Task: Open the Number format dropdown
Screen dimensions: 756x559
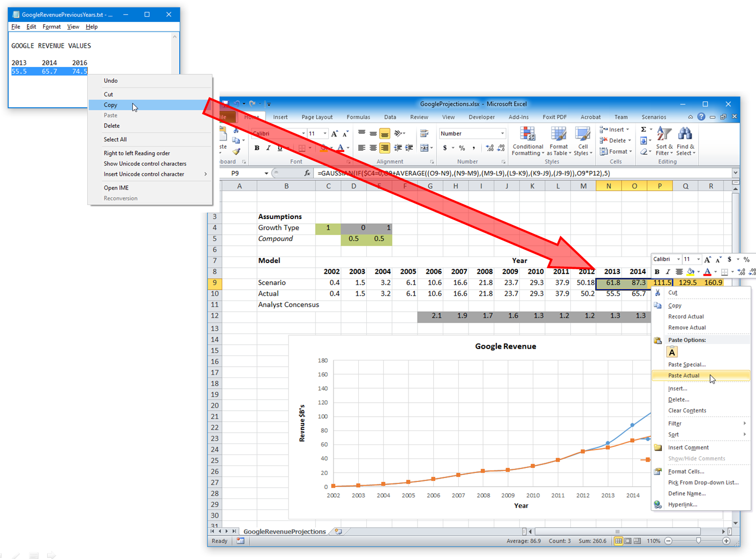Action: point(502,133)
